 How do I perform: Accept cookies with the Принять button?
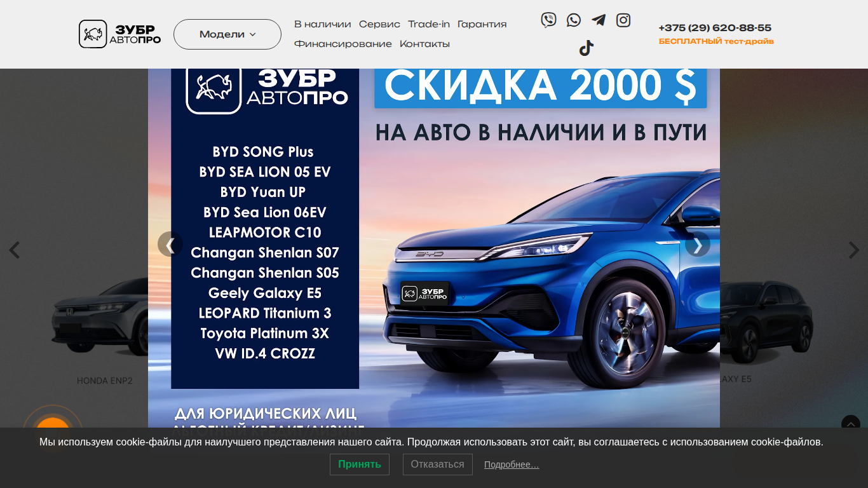360,464
